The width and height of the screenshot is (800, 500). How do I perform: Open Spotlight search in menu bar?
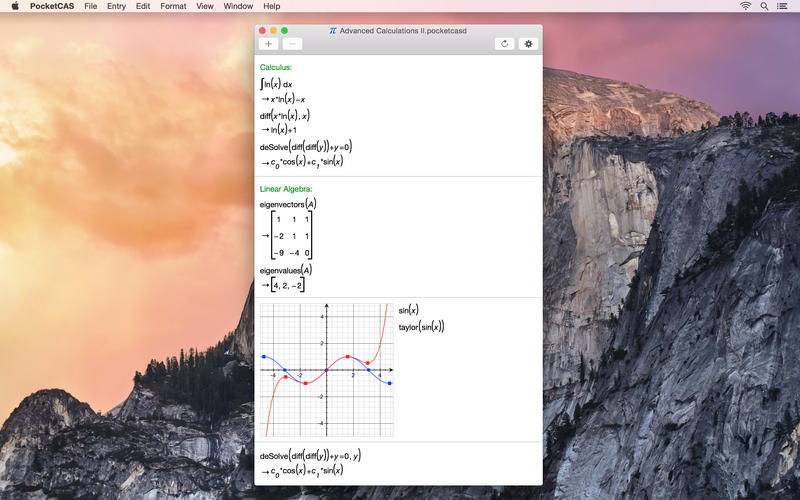coord(765,6)
